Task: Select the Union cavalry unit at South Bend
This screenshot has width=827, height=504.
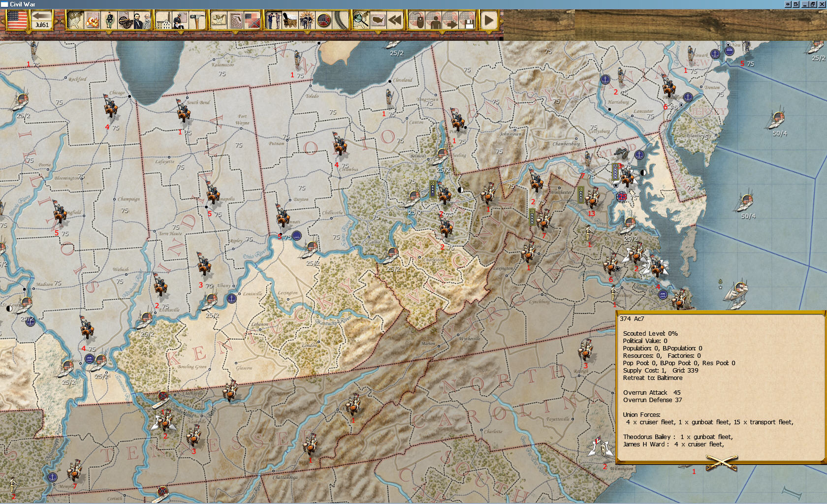Action: pos(184,110)
